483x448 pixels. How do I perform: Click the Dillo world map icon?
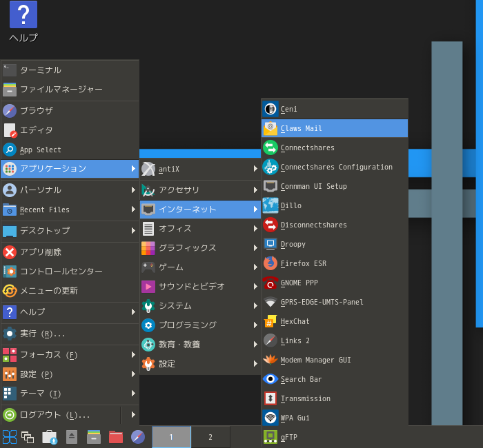(x=270, y=205)
